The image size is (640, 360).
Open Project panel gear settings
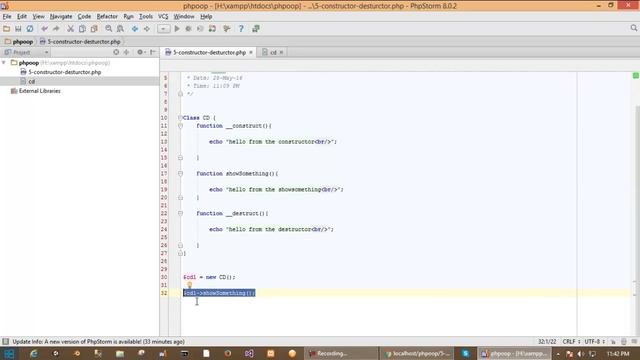coord(140,52)
